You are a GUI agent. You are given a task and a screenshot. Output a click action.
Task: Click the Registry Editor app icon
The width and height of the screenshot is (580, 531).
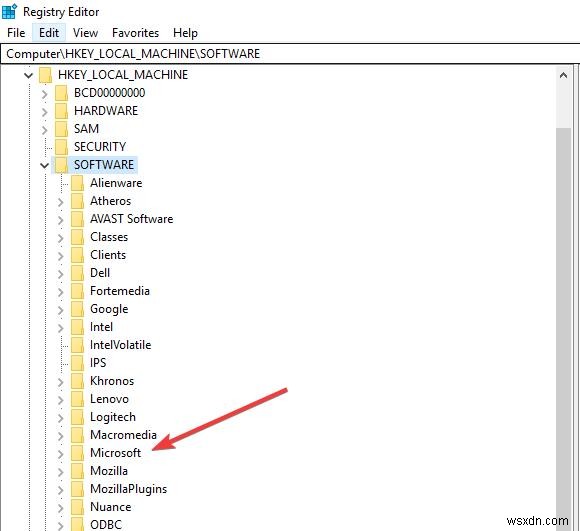pyautogui.click(x=9, y=11)
